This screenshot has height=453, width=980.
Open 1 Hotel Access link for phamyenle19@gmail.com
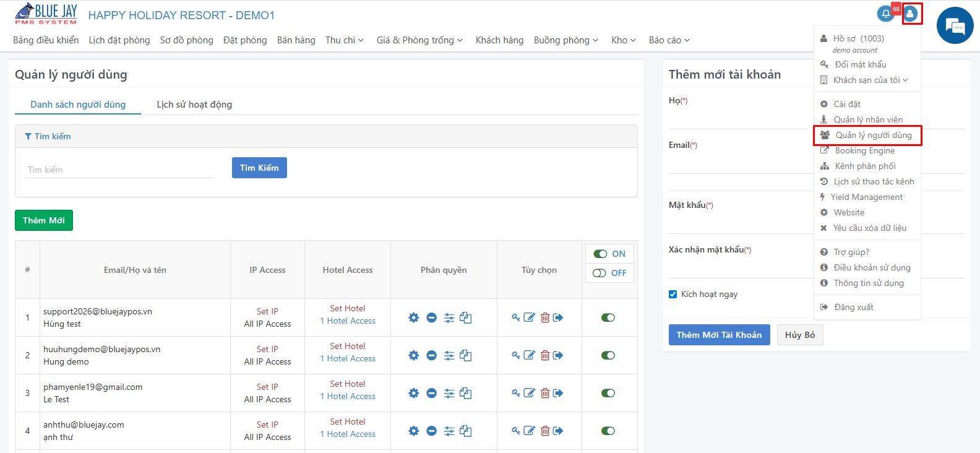point(348,396)
